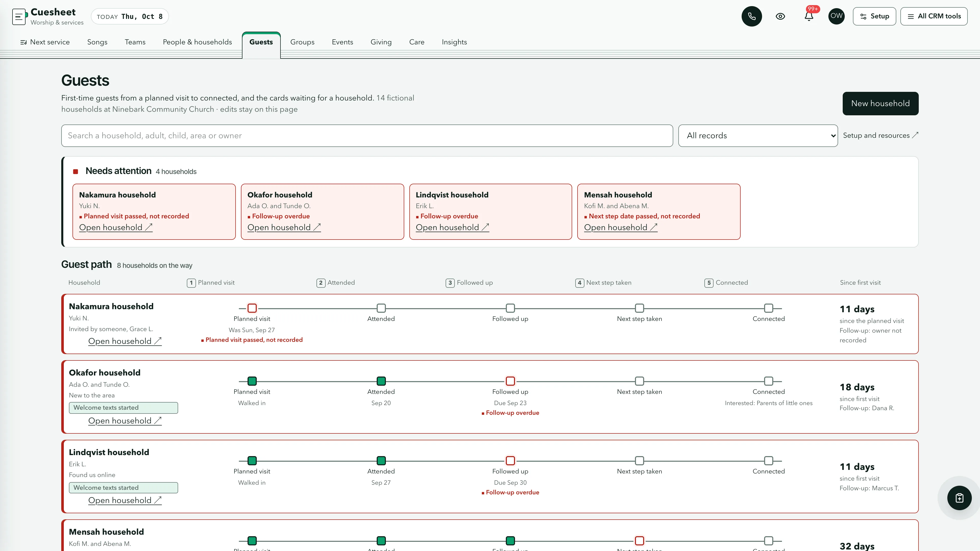The image size is (980, 551).
Task: Toggle Okafor Attended step marker
Action: 381,381
